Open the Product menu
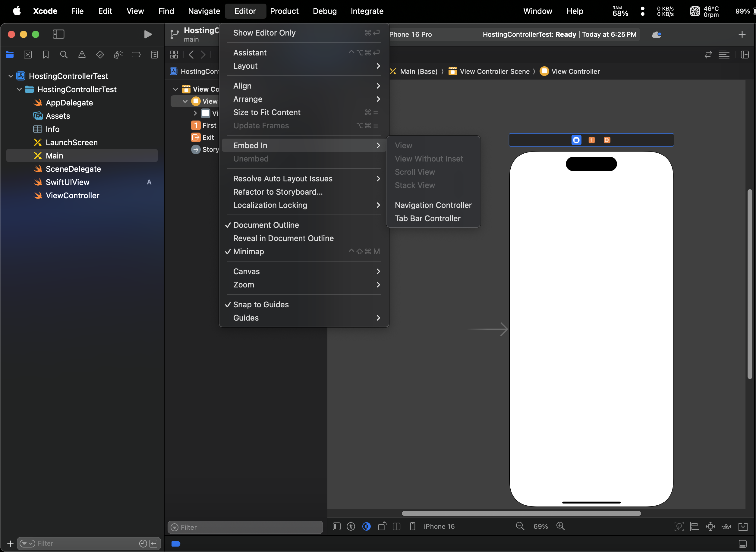The image size is (756, 552). pyautogui.click(x=284, y=11)
